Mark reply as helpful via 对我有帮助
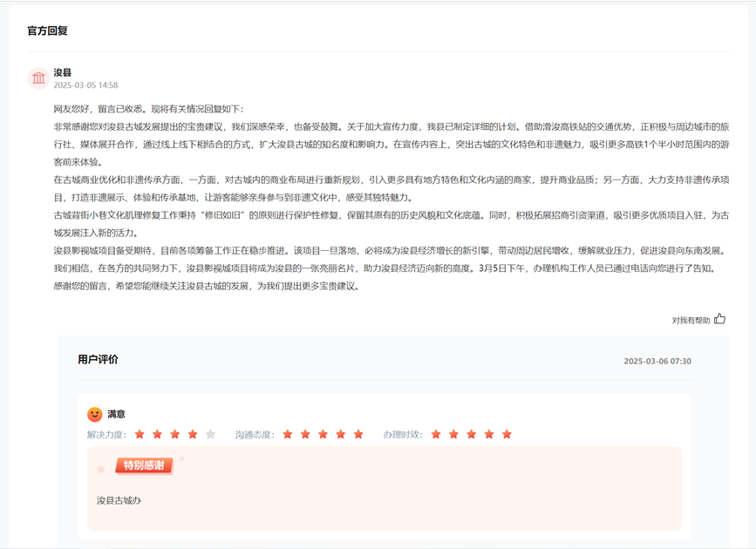Screen dimensions: 756x549 point(691,321)
